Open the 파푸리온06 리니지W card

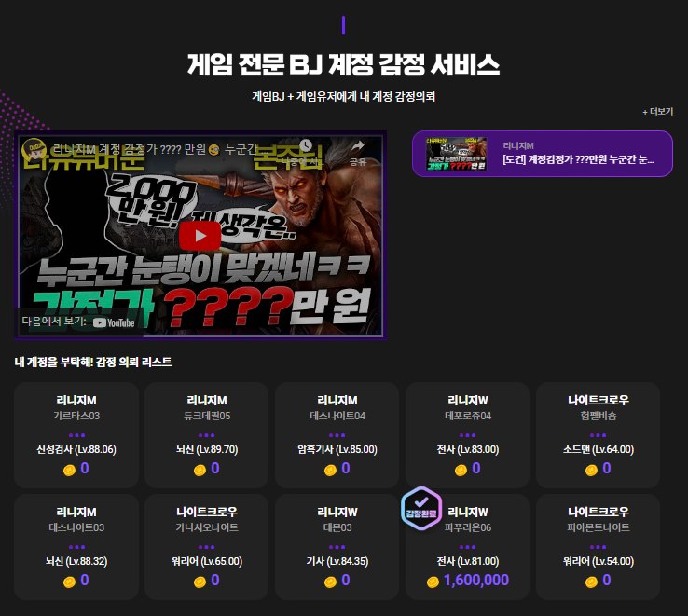[x=468, y=547]
